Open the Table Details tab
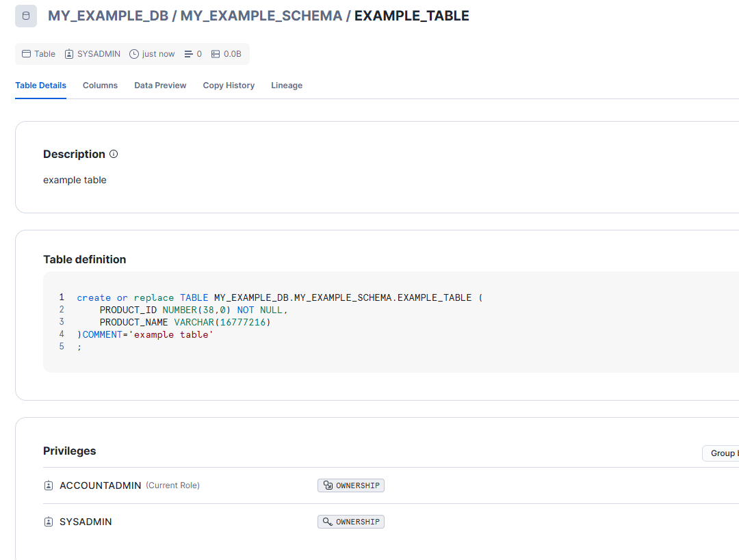739x560 pixels. click(40, 85)
